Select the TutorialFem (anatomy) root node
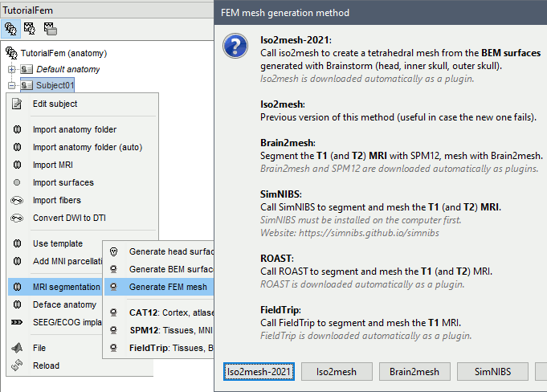547x392 pixels. 63,53
